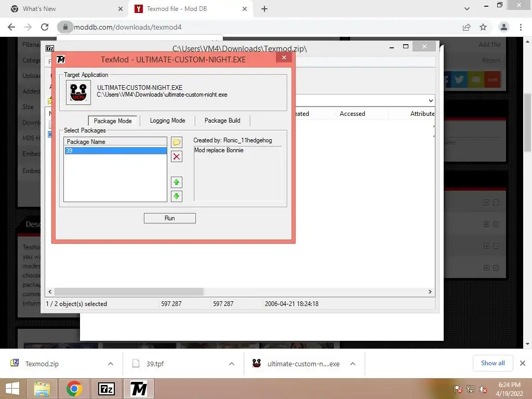Viewport: 532px width, 399px height.
Task: Remove selected package with red X icon
Action: point(177,156)
